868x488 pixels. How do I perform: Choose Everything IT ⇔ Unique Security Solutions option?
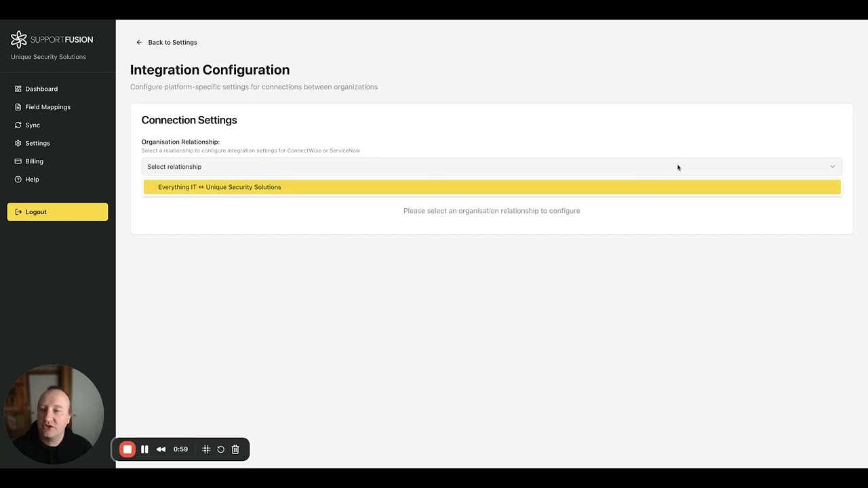[x=492, y=187]
